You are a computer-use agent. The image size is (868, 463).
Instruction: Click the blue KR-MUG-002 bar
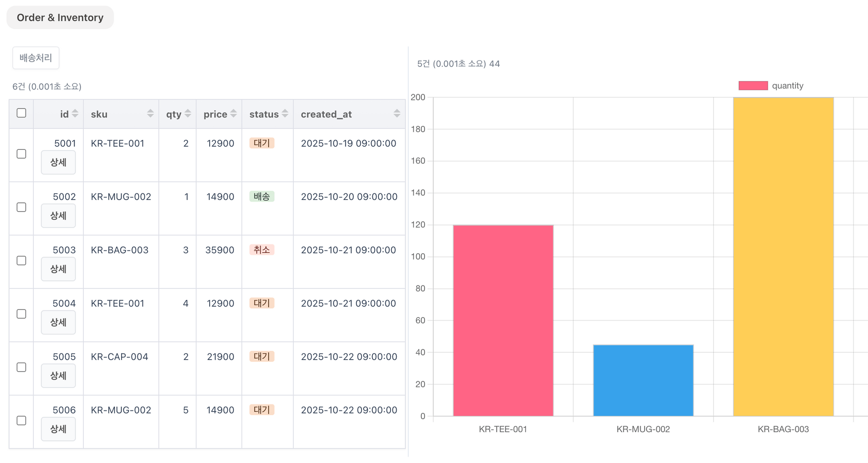click(x=643, y=380)
